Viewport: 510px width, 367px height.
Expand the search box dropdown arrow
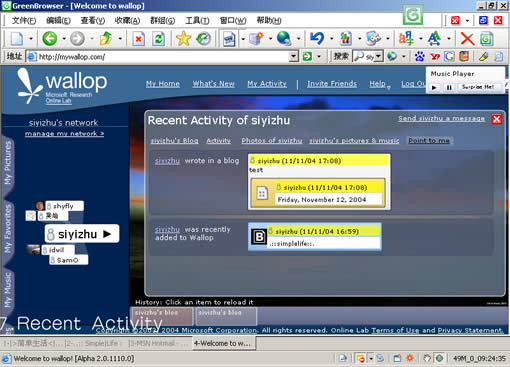point(378,57)
